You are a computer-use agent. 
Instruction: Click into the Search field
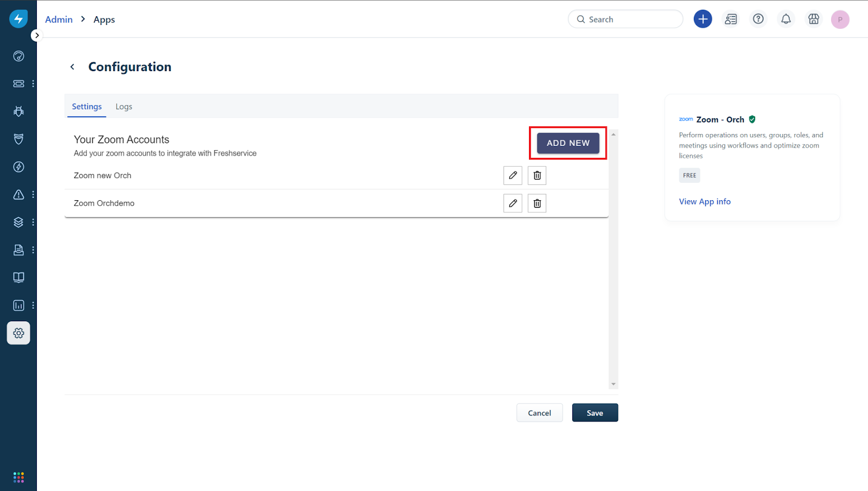[x=626, y=19]
